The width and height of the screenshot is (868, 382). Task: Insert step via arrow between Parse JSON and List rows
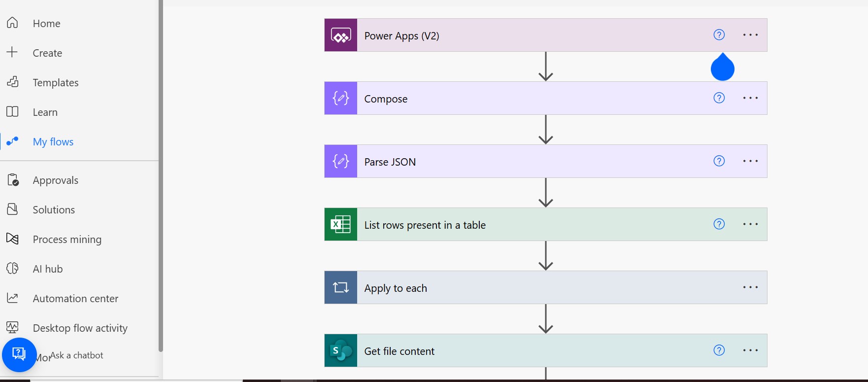click(546, 193)
